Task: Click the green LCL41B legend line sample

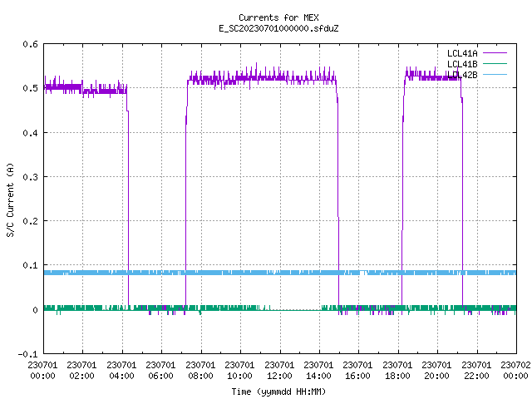Action: click(495, 63)
